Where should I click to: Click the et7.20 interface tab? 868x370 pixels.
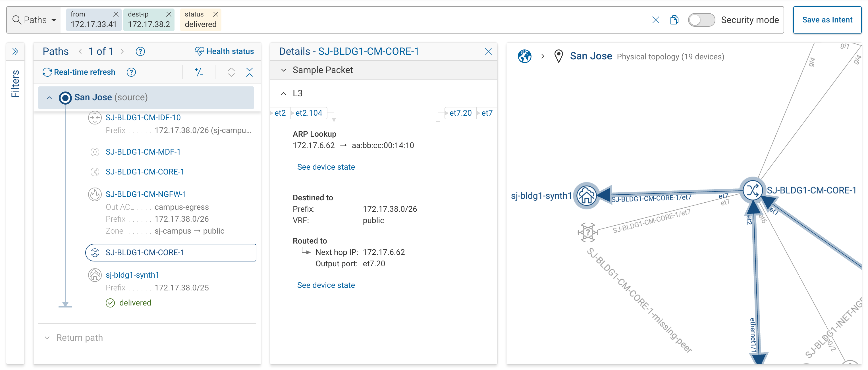pyautogui.click(x=460, y=113)
